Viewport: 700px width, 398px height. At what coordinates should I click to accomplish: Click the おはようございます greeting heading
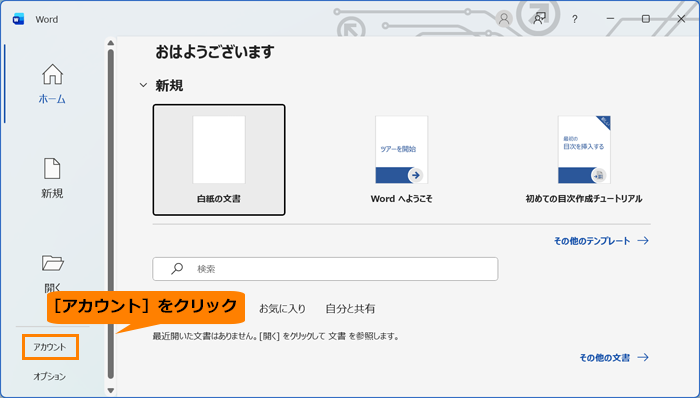(215, 52)
